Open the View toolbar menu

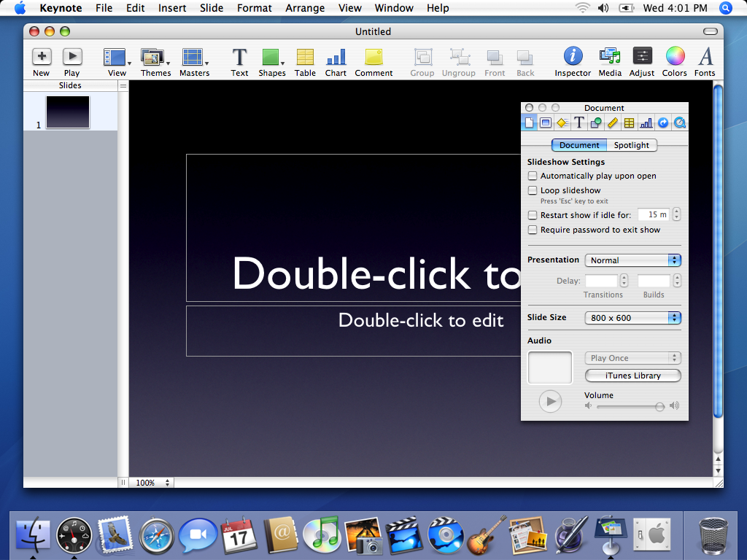pyautogui.click(x=117, y=62)
